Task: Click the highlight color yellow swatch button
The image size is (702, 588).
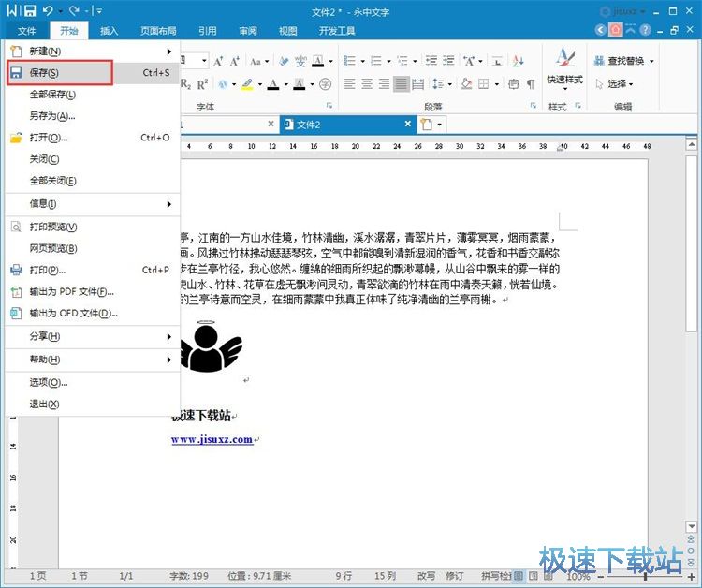Action: click(x=247, y=83)
